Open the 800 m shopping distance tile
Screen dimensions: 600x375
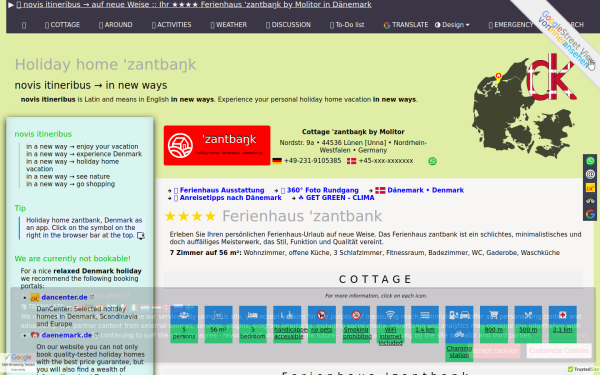(494, 324)
